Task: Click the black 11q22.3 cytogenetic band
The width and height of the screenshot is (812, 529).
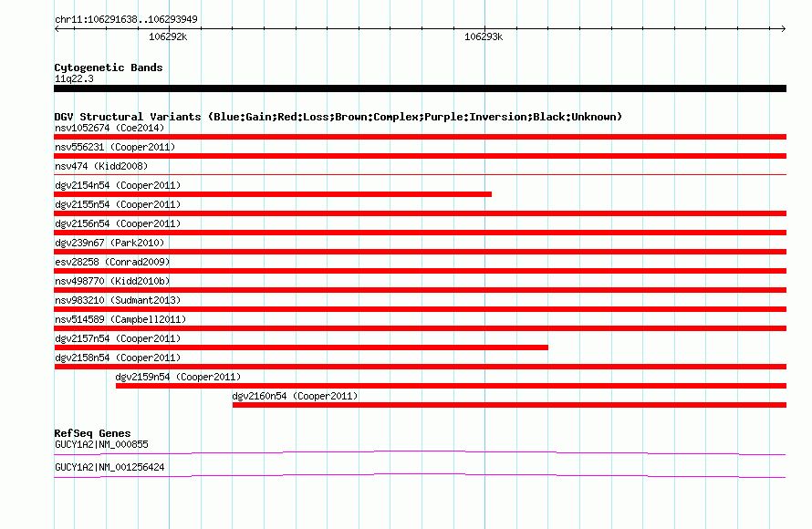Action: pos(420,88)
